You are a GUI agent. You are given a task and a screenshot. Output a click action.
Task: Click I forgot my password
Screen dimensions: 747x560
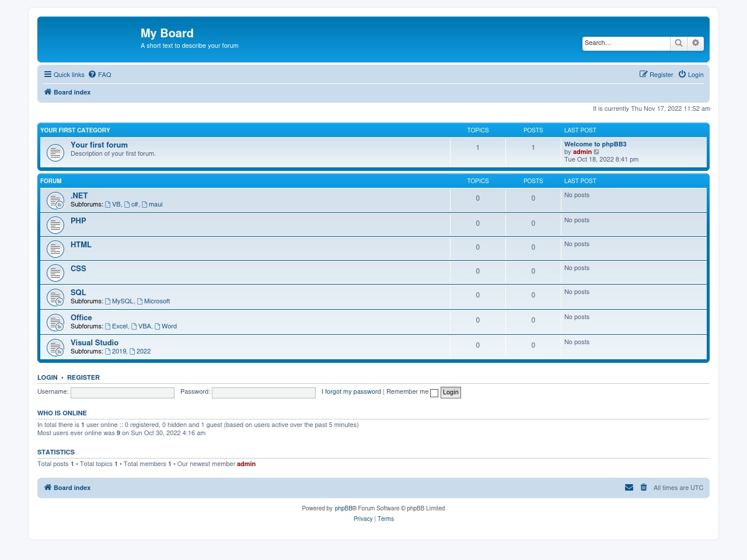click(x=351, y=391)
